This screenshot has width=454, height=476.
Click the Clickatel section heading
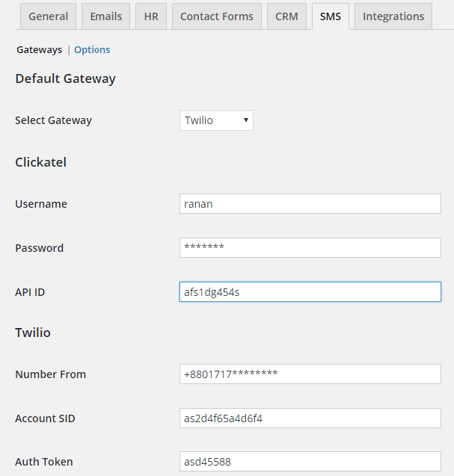pyautogui.click(x=40, y=162)
